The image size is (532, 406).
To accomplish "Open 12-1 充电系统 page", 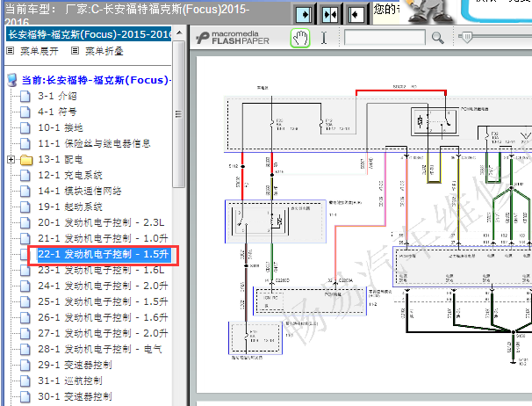I will pos(70,175).
